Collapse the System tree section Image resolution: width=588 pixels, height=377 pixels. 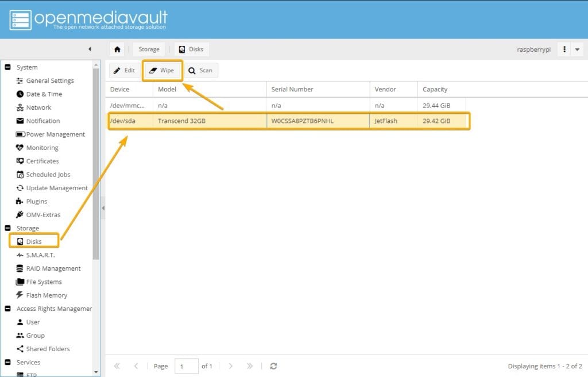(8, 67)
